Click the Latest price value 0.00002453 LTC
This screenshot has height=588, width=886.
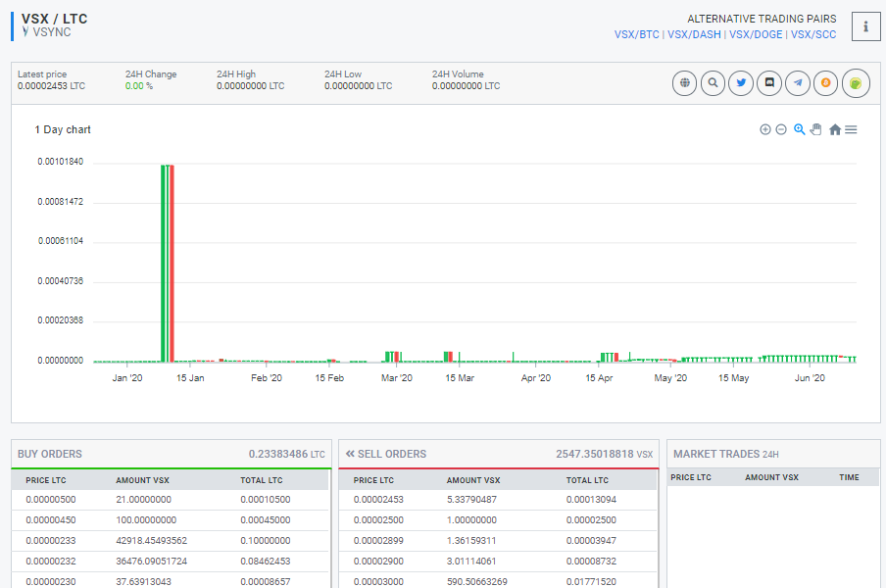pos(51,86)
